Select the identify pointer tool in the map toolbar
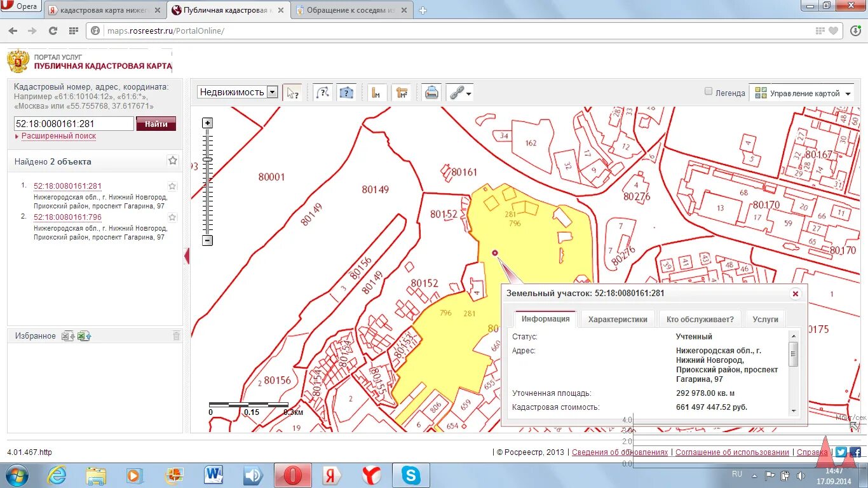The width and height of the screenshot is (868, 488). point(292,93)
